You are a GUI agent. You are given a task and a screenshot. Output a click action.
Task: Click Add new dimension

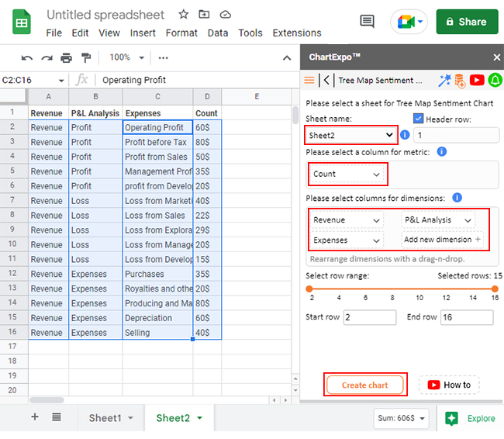coord(442,240)
